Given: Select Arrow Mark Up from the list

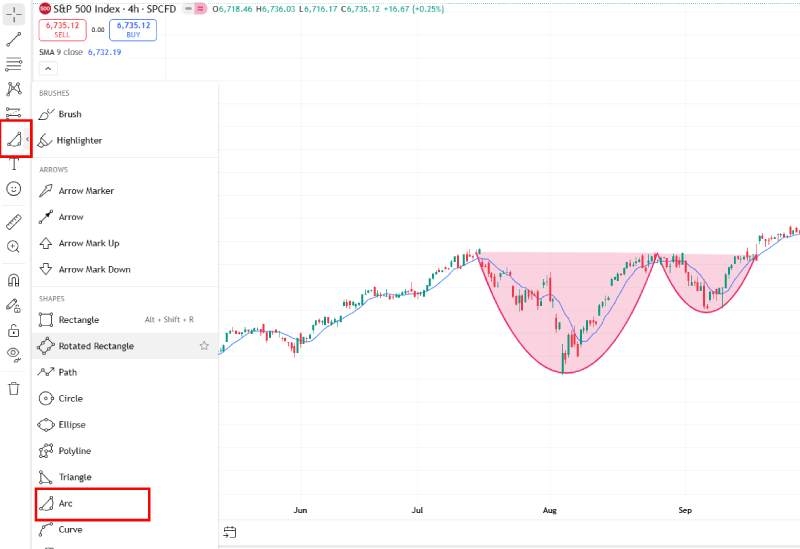Looking at the screenshot, I should coord(88,243).
